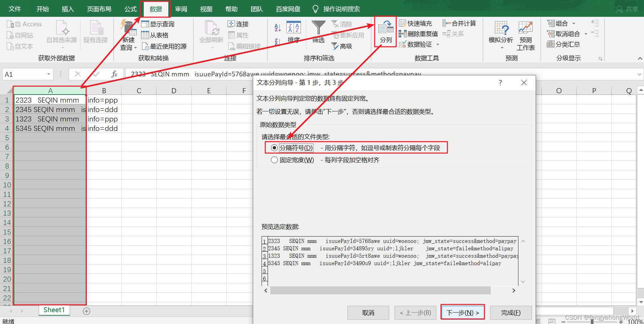The image size is (644, 324).
Task: Click Consolidate (合并计算)
Action: coord(459,23)
